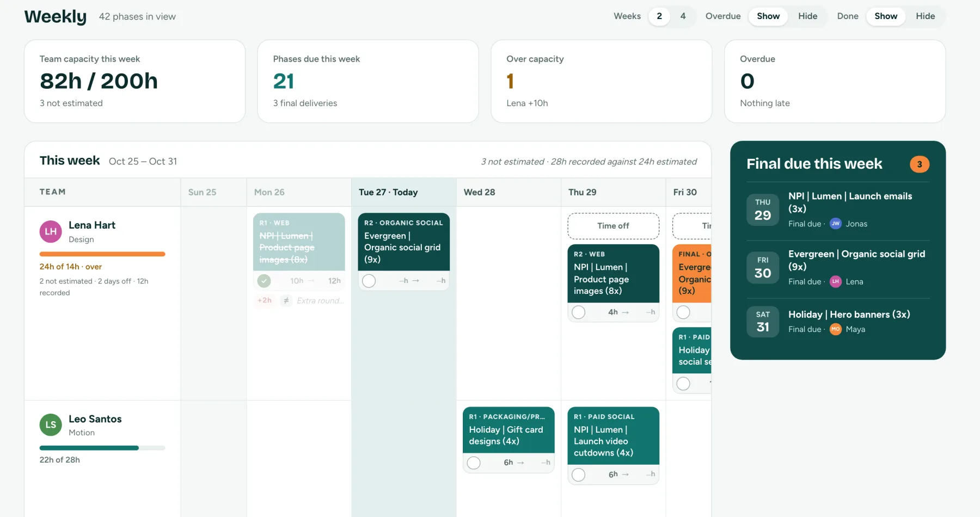The image size is (980, 517).
Task: Click the Phases due this week card
Action: pyautogui.click(x=368, y=81)
